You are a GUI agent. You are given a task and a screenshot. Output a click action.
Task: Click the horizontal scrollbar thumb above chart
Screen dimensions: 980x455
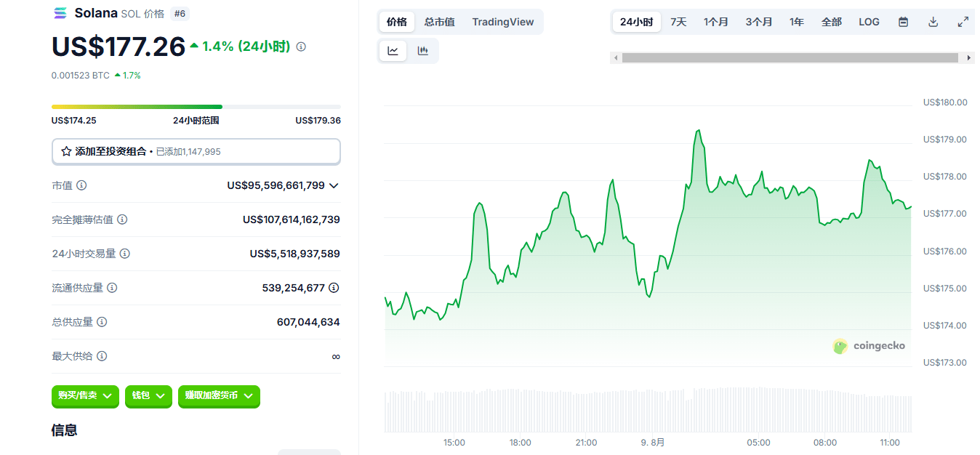pyautogui.click(x=790, y=57)
